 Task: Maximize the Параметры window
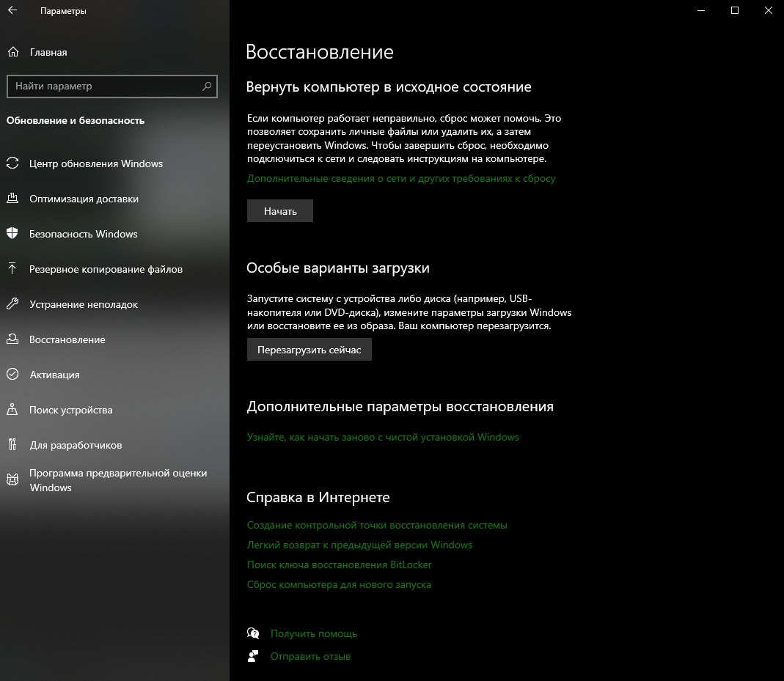735,10
